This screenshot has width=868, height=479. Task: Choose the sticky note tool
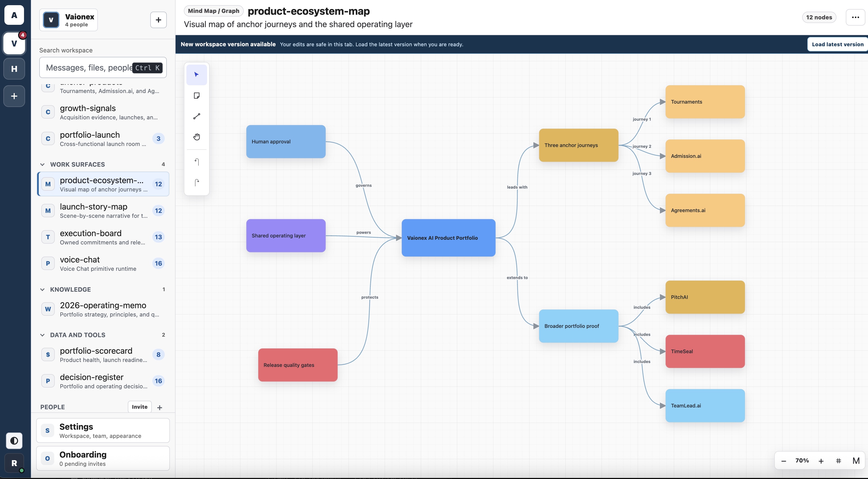click(196, 96)
